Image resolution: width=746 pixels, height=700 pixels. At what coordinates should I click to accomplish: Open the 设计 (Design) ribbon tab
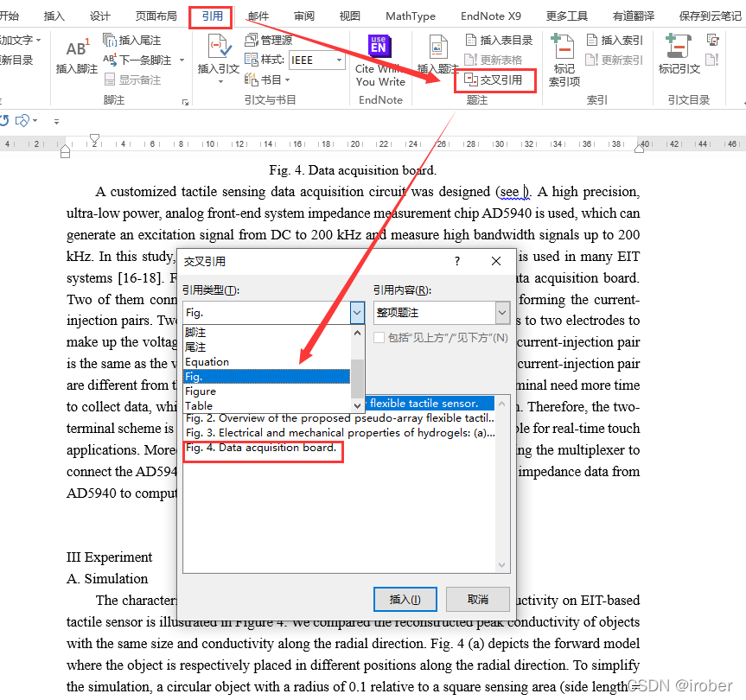point(100,16)
